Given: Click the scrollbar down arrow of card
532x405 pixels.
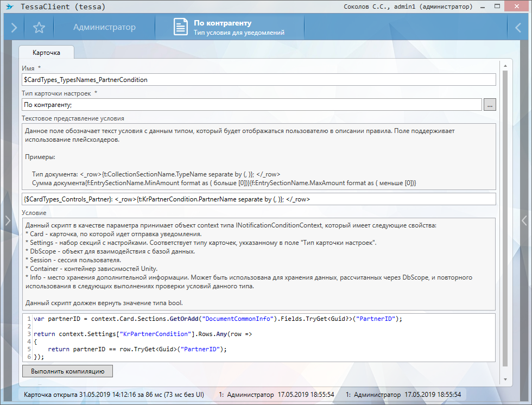Looking at the screenshot, I should tap(504, 379).
